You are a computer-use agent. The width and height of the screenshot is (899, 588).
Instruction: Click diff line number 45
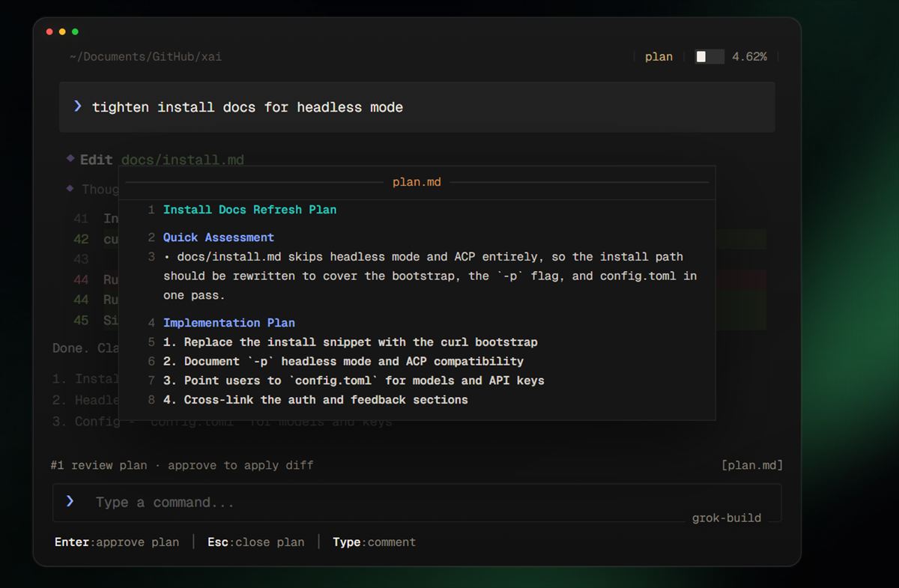81,321
